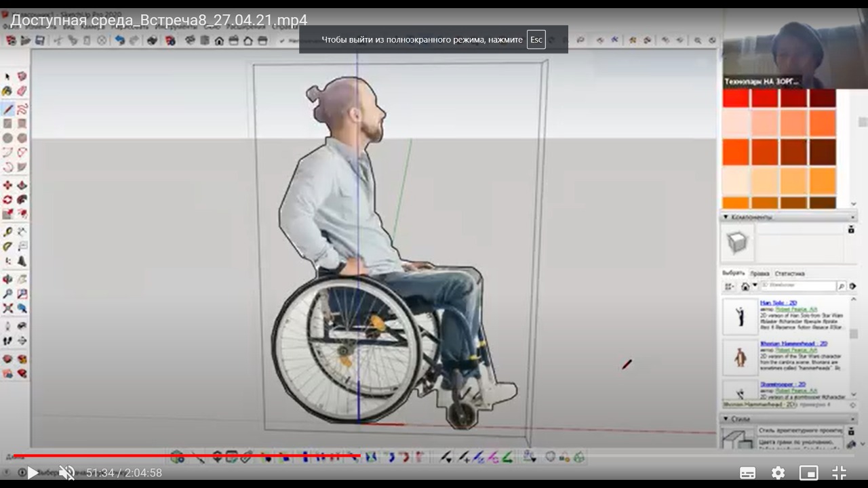Select the Zoom magnifier tool
This screenshot has width=868, height=488.
7,292
